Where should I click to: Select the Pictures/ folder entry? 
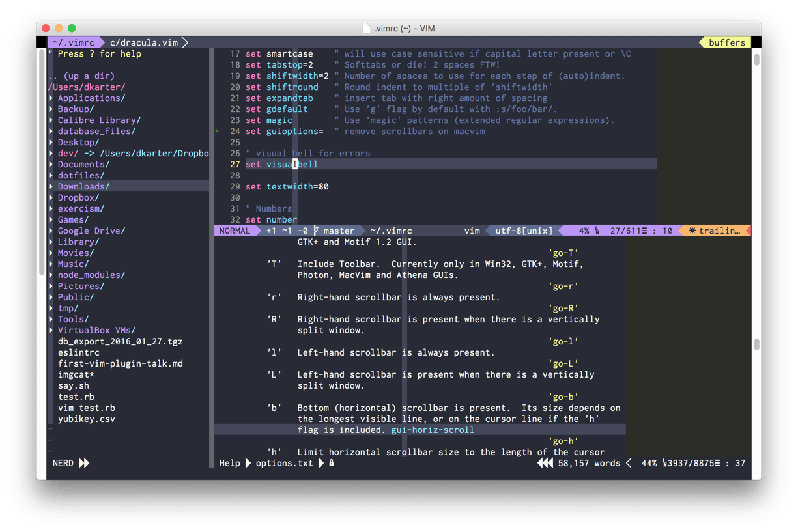click(x=81, y=287)
